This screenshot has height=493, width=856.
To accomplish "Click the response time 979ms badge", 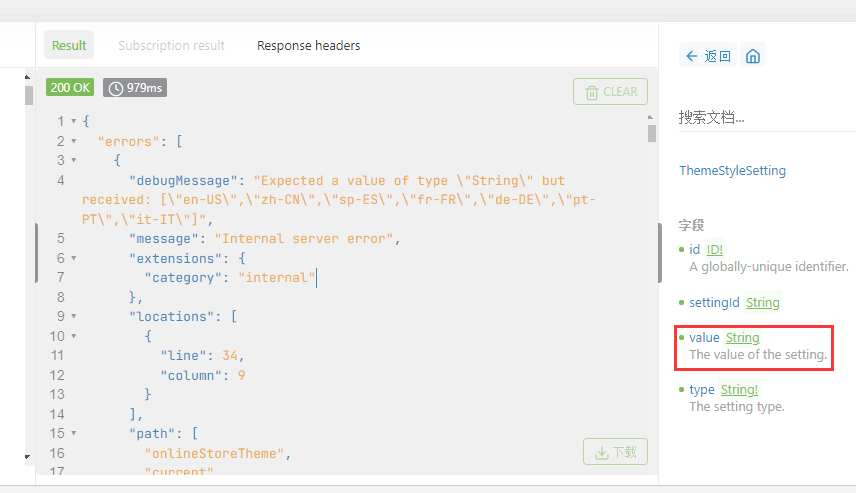I will (135, 88).
